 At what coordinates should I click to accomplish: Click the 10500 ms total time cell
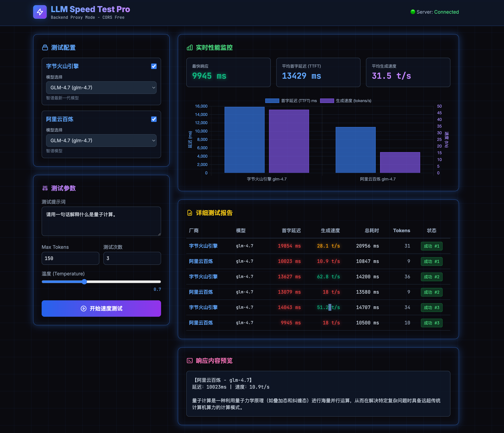pyautogui.click(x=368, y=323)
